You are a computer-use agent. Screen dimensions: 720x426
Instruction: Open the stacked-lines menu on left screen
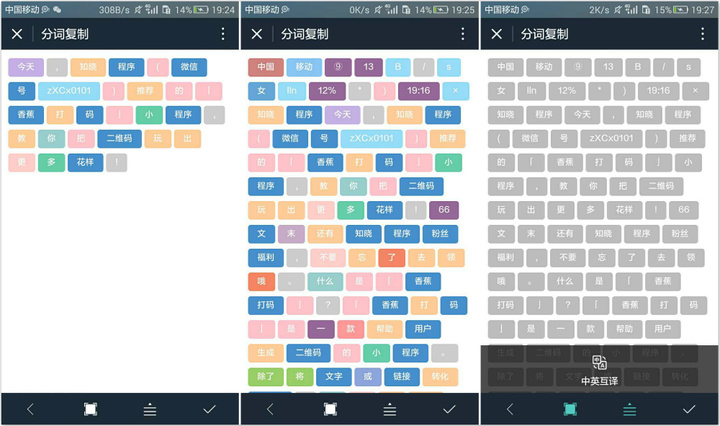pos(150,409)
